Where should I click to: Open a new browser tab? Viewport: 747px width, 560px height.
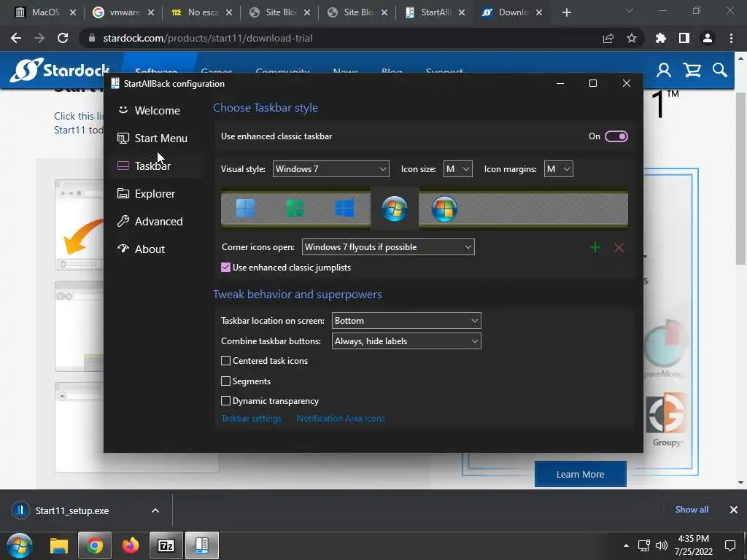coord(566,12)
